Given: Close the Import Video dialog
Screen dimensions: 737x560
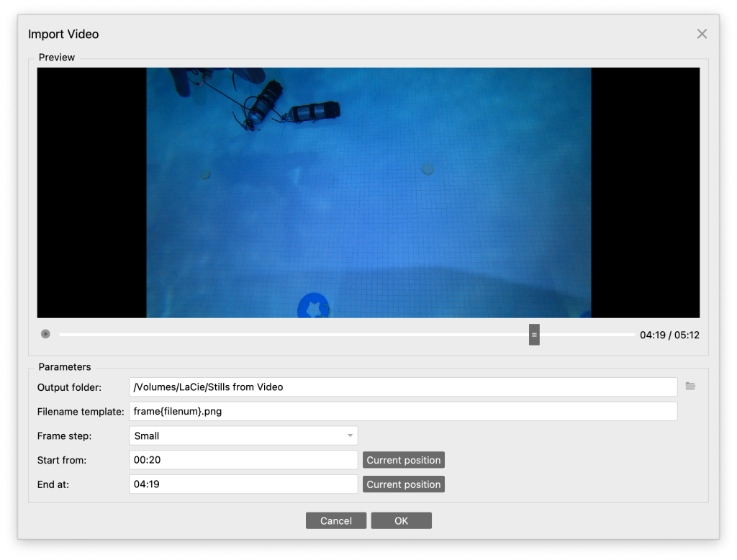Looking at the screenshot, I should pos(702,34).
